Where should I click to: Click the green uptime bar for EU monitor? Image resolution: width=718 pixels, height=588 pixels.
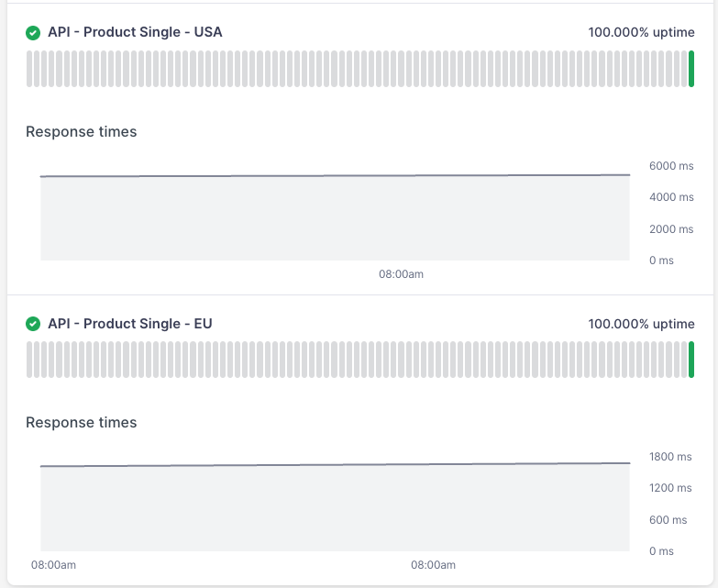pyautogui.click(x=691, y=360)
